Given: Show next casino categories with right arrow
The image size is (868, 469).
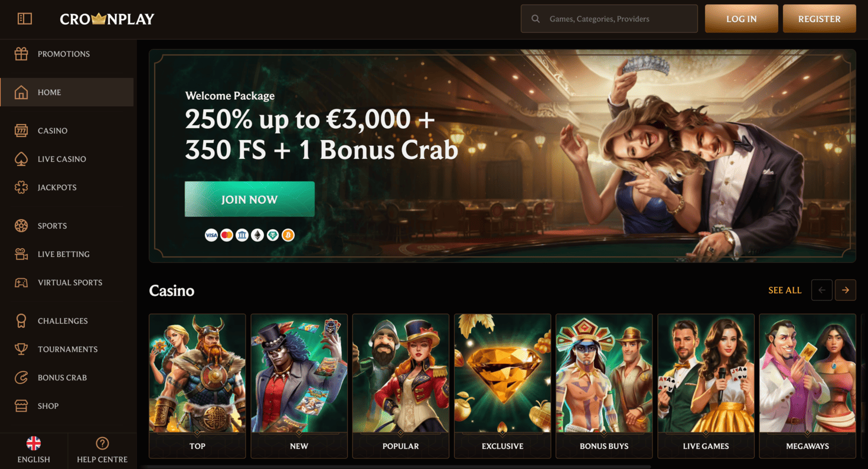Looking at the screenshot, I should pyautogui.click(x=846, y=290).
